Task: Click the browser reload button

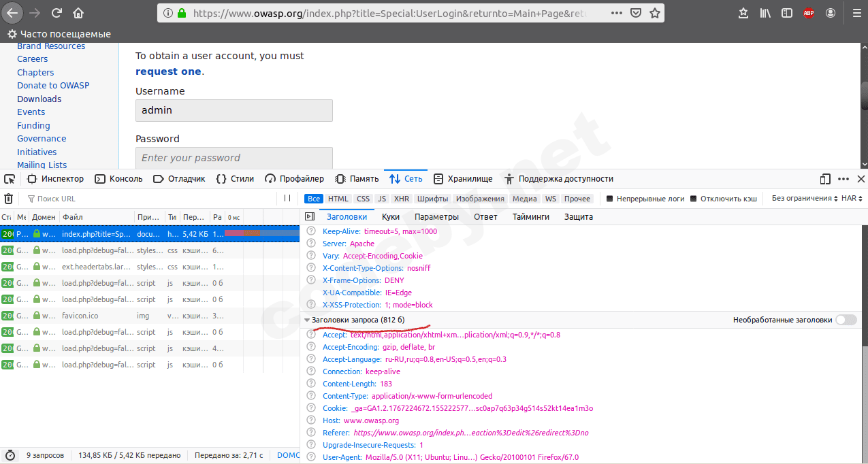Action: [57, 13]
